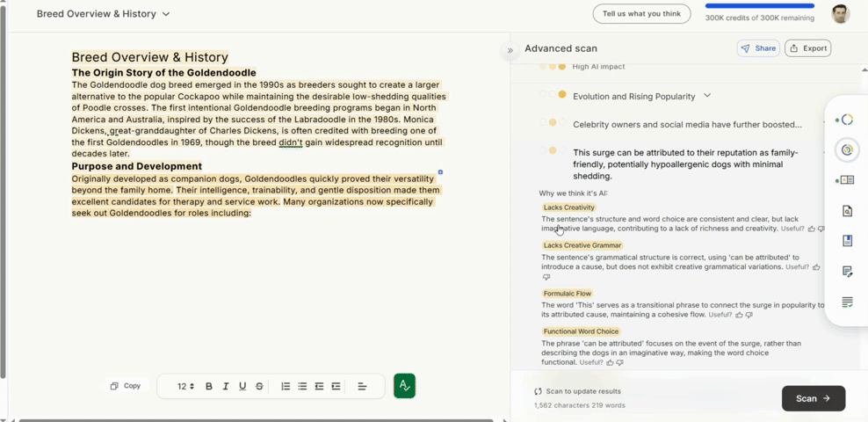Give thumbs down to Lacks Creativity explanation
Viewport: 868px width, 422px height.
(821, 229)
